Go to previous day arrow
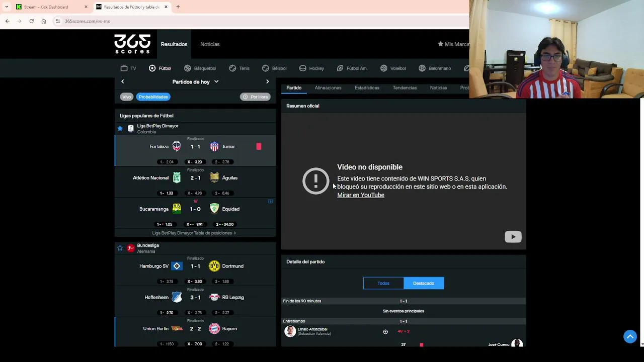644x362 pixels. click(122, 81)
